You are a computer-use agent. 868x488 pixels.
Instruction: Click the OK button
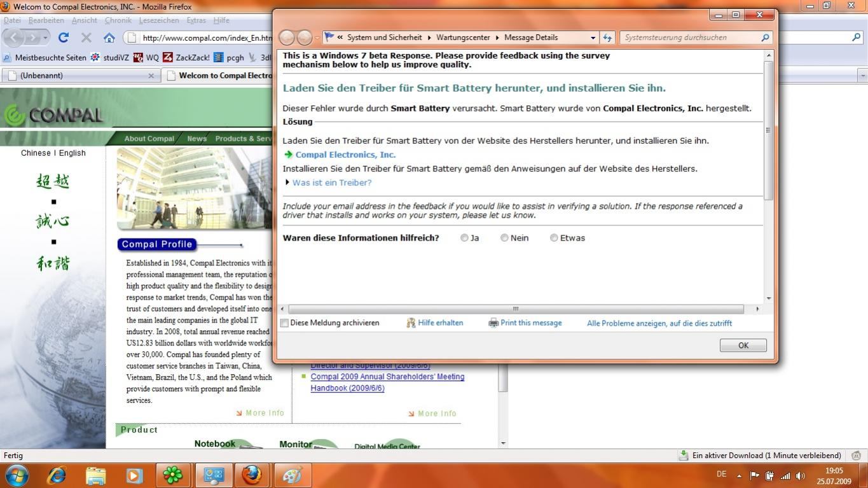pyautogui.click(x=743, y=345)
